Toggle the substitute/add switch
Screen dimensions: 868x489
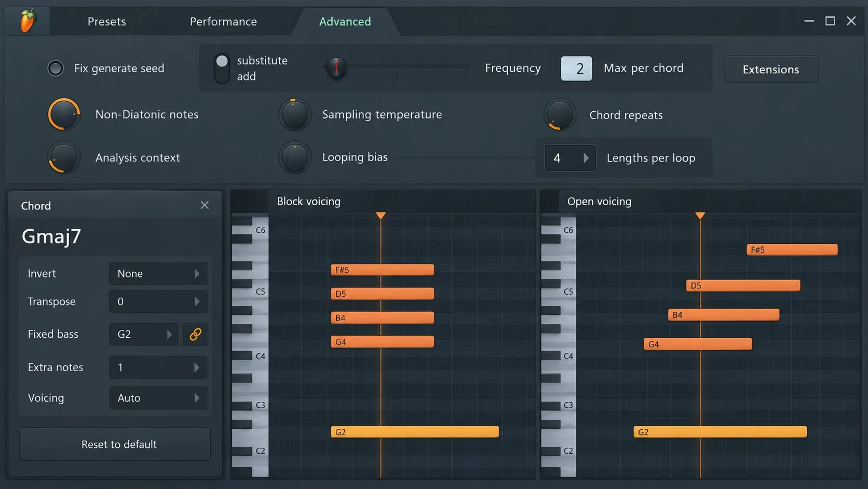222,68
